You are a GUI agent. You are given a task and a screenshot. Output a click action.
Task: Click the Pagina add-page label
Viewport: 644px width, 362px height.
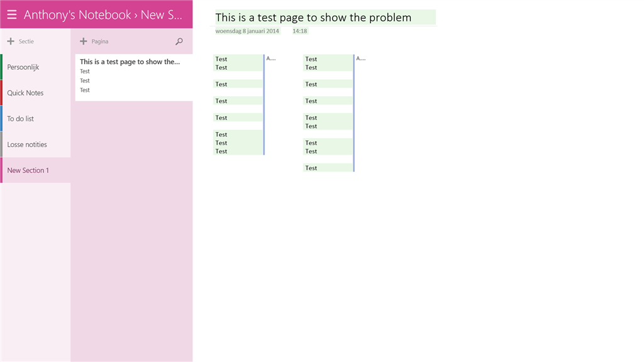(x=100, y=41)
